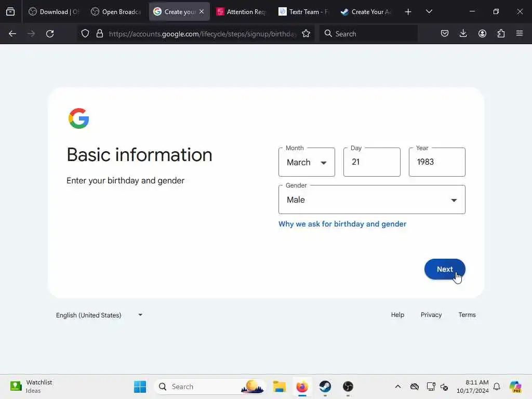The width and height of the screenshot is (532, 399).
Task: Open the notification bell
Action: 497,387
